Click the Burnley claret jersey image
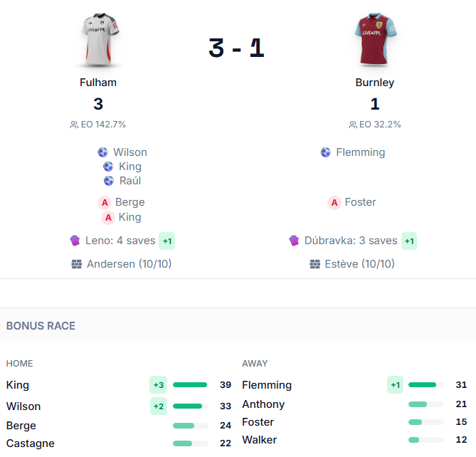This screenshot has width=476, height=457. (x=374, y=38)
